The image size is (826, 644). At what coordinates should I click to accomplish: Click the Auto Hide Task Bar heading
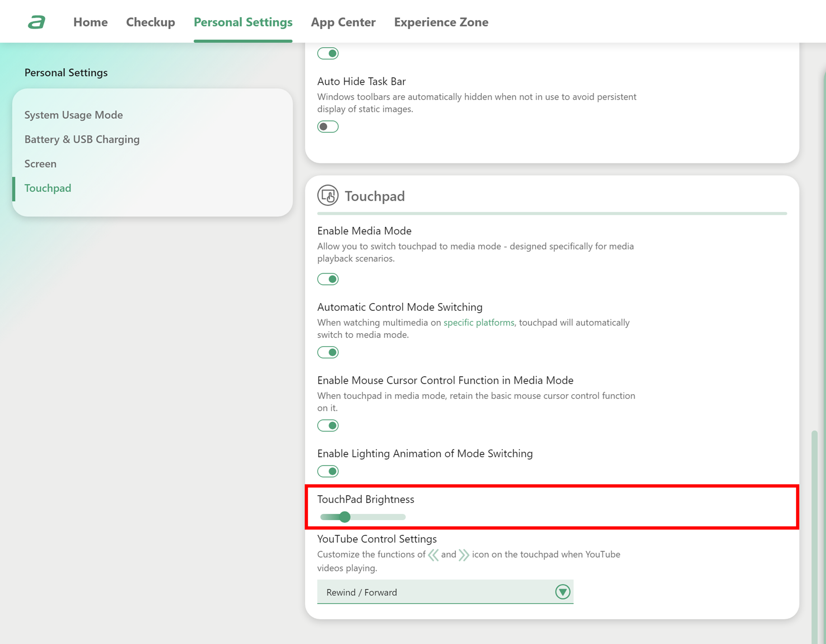pyautogui.click(x=361, y=82)
